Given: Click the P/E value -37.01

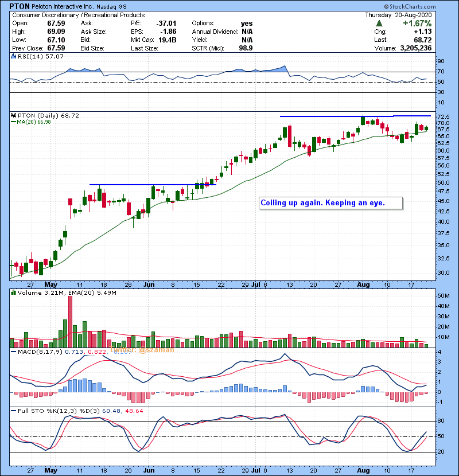Looking at the screenshot, I should [x=166, y=24].
